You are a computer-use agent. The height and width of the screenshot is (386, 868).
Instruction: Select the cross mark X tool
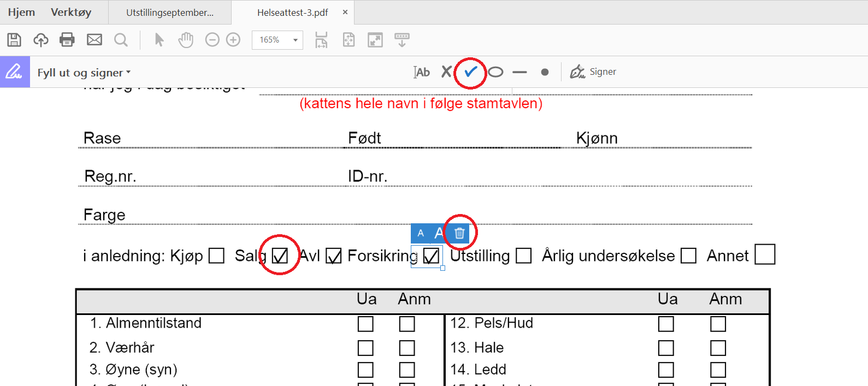click(x=446, y=72)
